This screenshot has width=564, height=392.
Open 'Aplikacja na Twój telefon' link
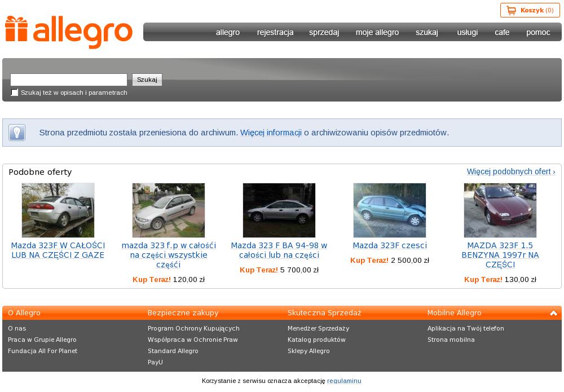click(466, 328)
